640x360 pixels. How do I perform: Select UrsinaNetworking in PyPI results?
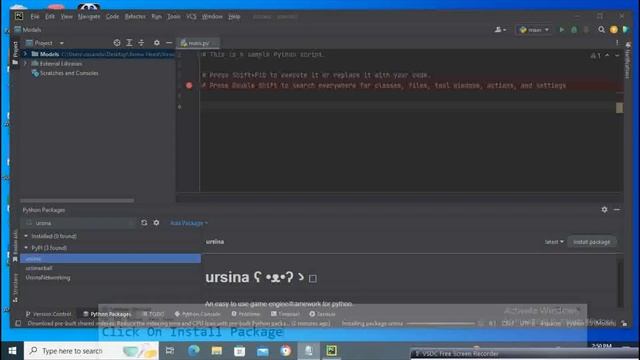pos(48,278)
